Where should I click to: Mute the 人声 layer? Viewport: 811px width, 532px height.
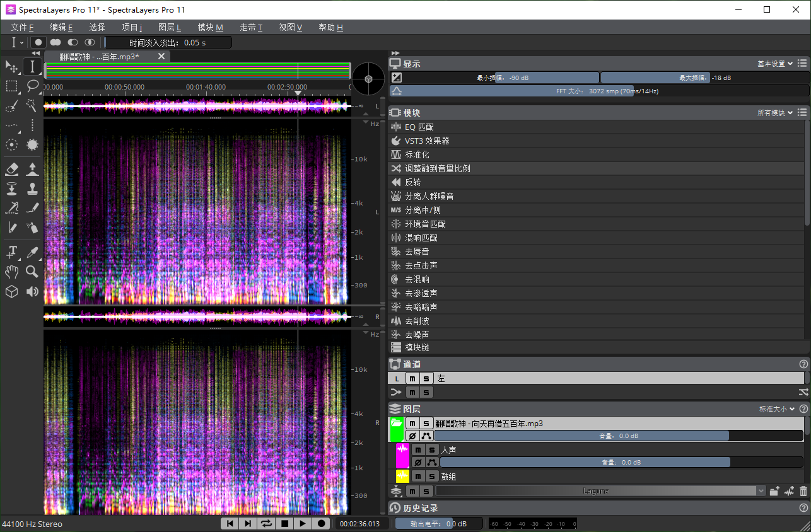[x=417, y=450]
